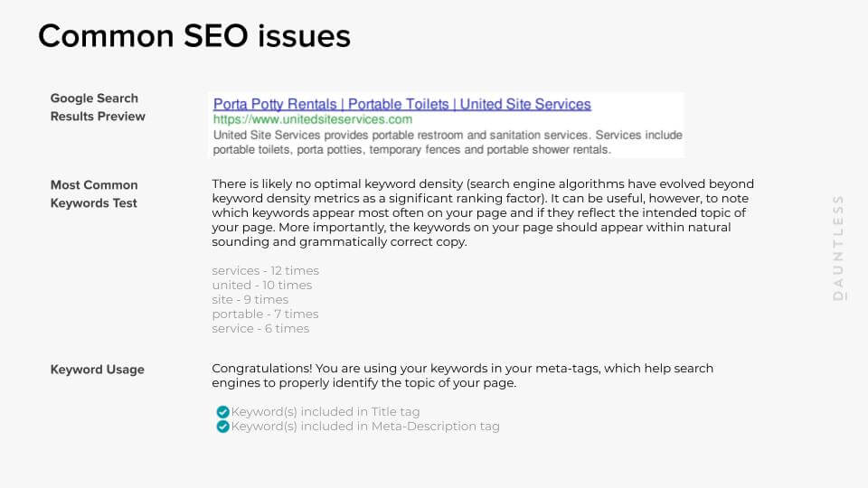The image size is (868, 488).
Task: Click the 'services - 12 times' keyword line
Action: point(265,271)
